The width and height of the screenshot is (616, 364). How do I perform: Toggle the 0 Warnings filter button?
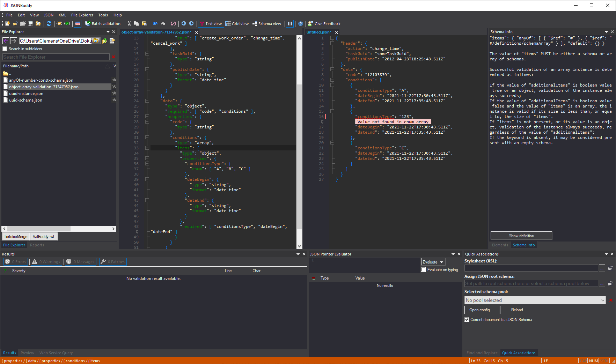(46, 262)
